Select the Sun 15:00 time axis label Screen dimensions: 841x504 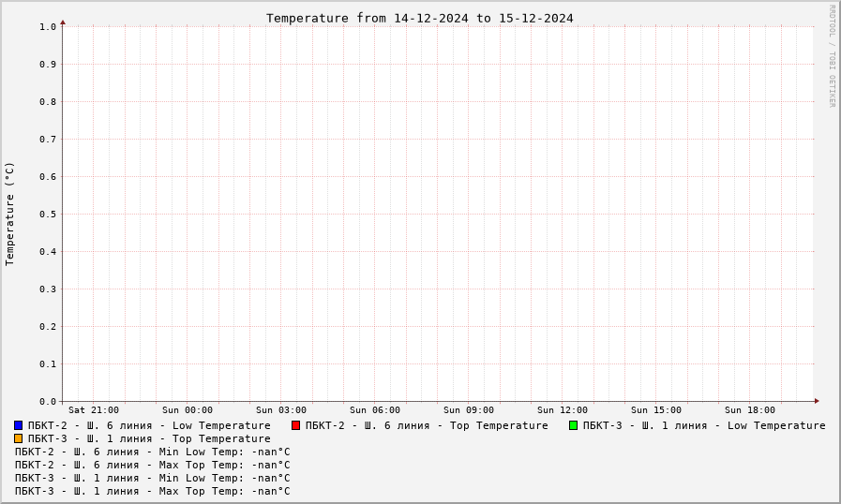[x=656, y=410]
